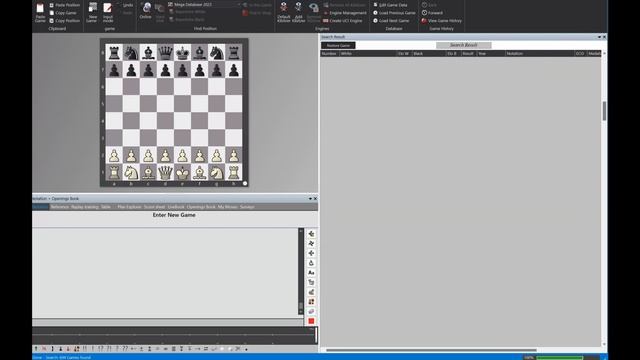Sort by the Notation column header
Viewport: 640px width, 360px height.
point(539,53)
